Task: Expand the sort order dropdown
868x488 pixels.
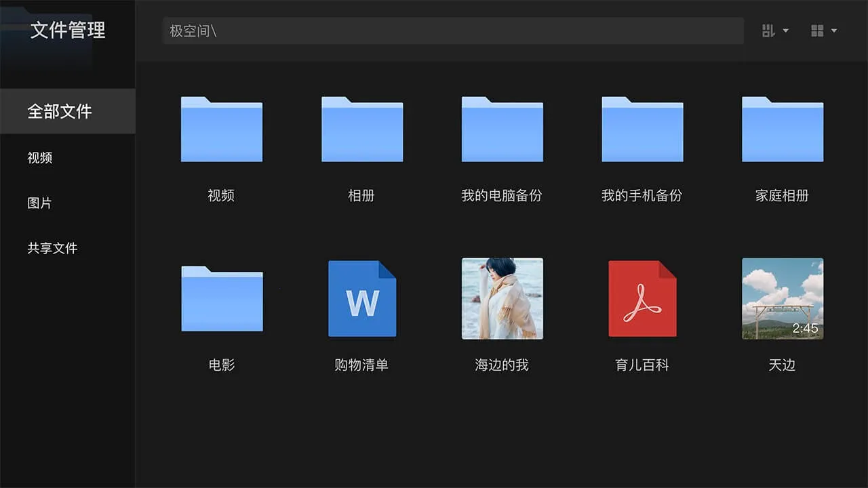Action: pyautogui.click(x=775, y=30)
